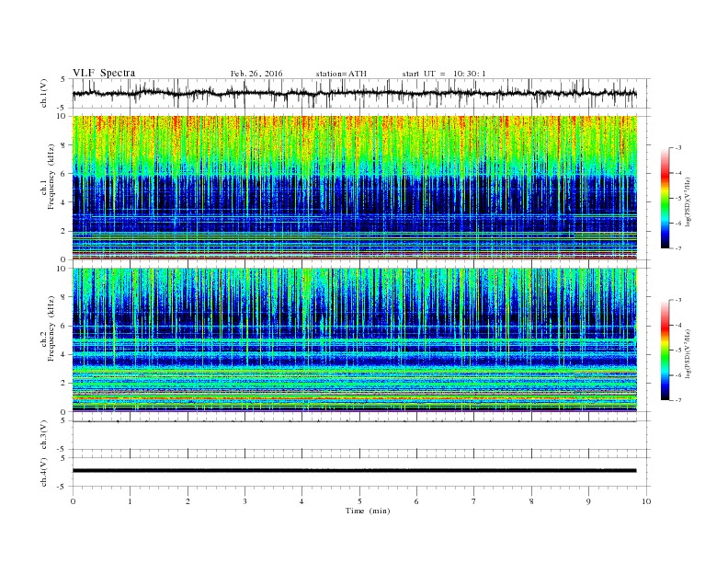
Task: Click the "ch.3(V)" axis label
Action: coord(44,435)
